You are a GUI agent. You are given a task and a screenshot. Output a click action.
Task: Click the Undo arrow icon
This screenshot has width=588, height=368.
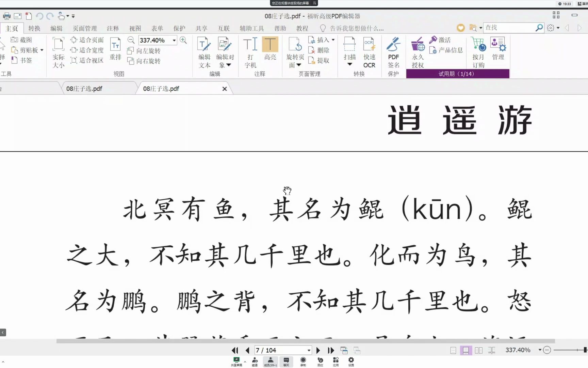pos(39,16)
